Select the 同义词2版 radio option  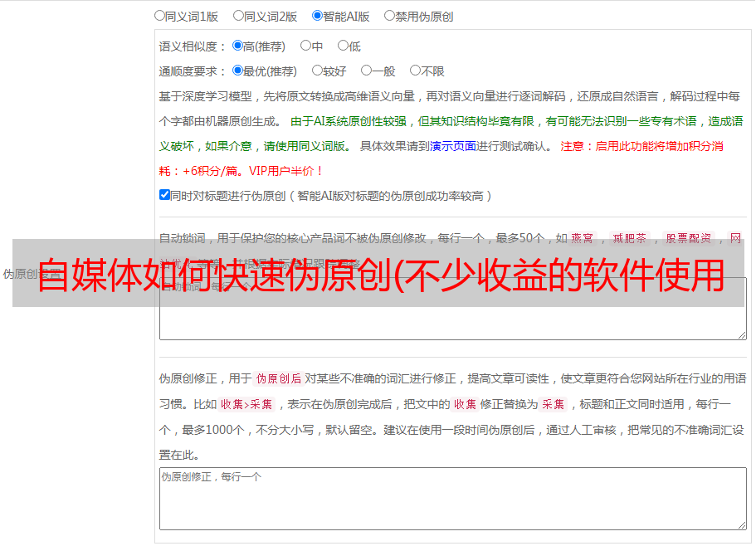tap(238, 16)
